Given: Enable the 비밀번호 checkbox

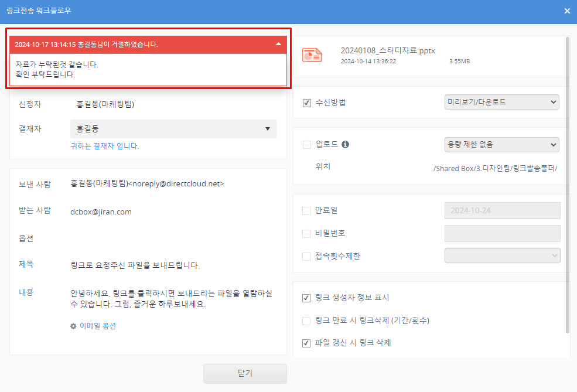Looking at the screenshot, I should click(x=306, y=233).
